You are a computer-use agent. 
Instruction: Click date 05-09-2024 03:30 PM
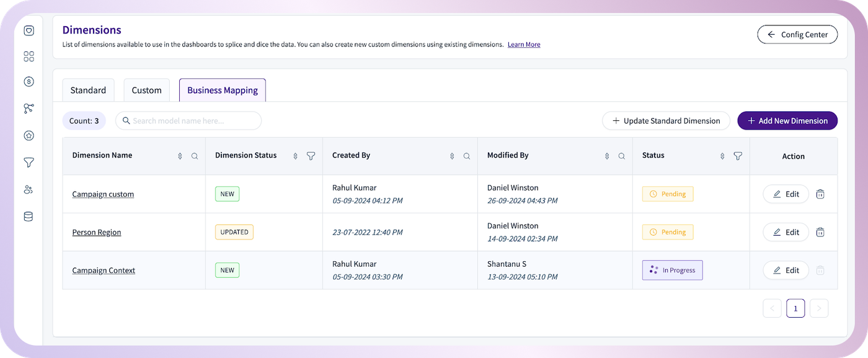368,277
